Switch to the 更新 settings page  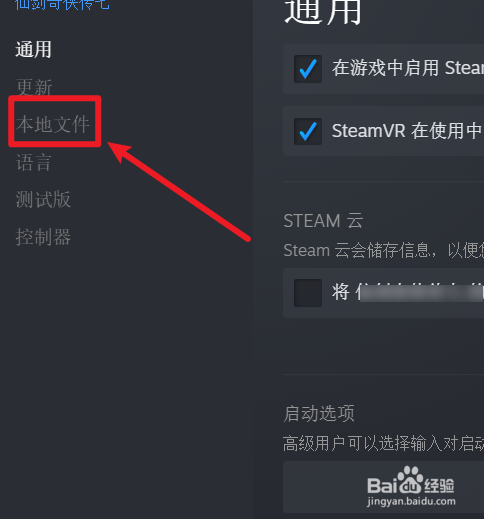click(x=34, y=87)
